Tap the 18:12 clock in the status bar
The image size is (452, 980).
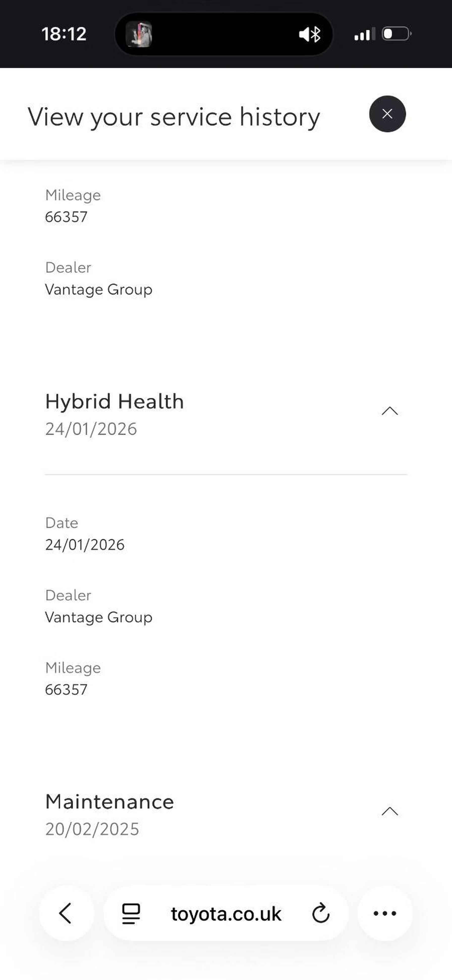(x=64, y=34)
